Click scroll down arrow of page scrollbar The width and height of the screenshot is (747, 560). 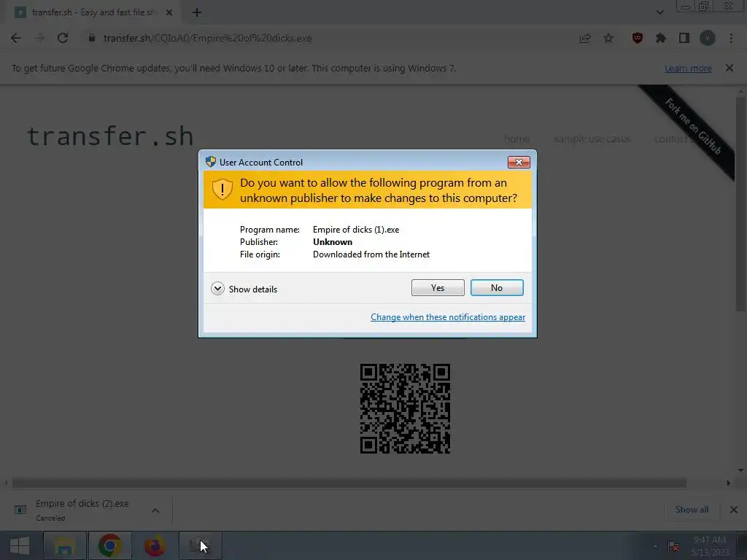click(x=741, y=470)
